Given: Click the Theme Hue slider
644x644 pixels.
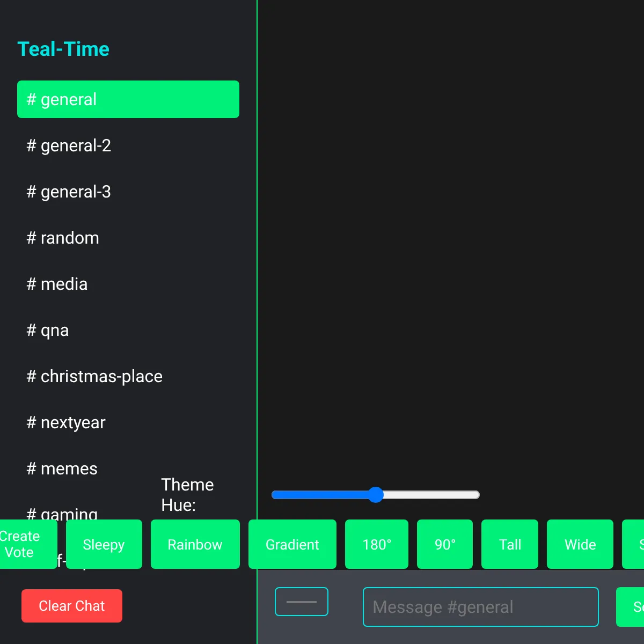Looking at the screenshot, I should [376, 495].
